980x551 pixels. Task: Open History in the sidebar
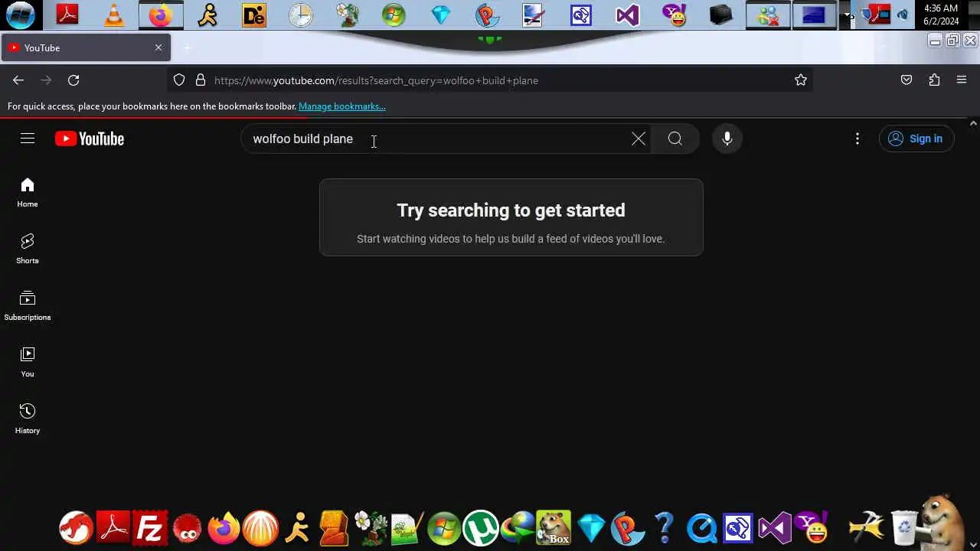click(x=28, y=419)
